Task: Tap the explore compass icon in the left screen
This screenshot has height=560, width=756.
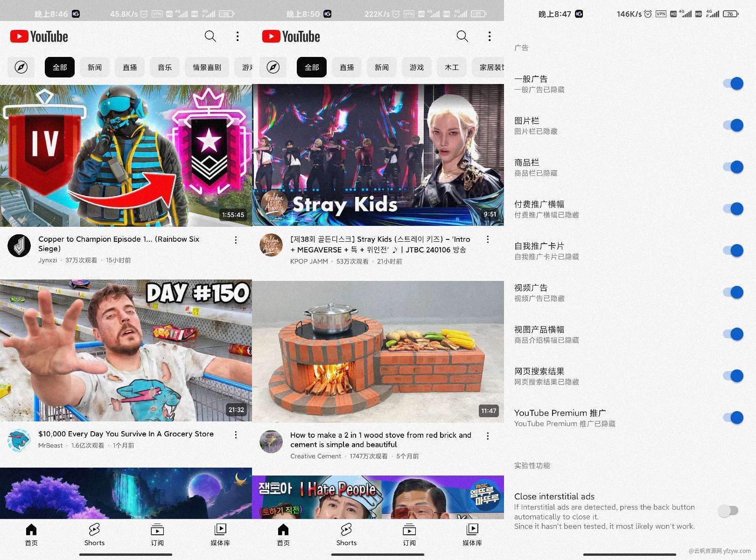Action: coord(21,67)
